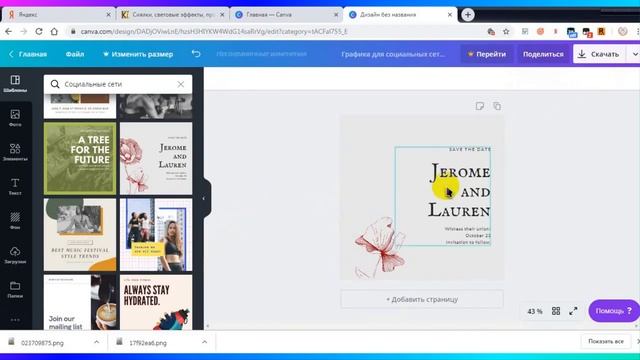640x360 pixels.
Task: Click the search magnifier icon
Action: [55, 84]
